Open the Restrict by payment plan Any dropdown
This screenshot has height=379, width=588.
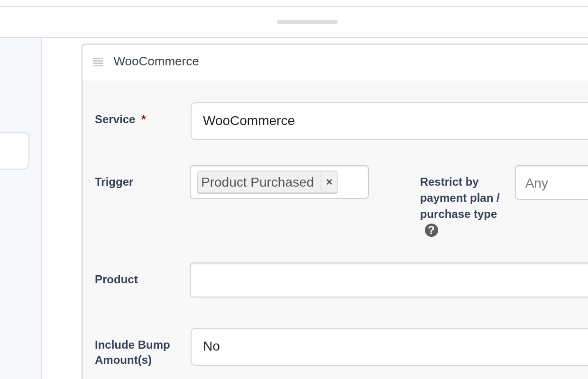point(551,183)
